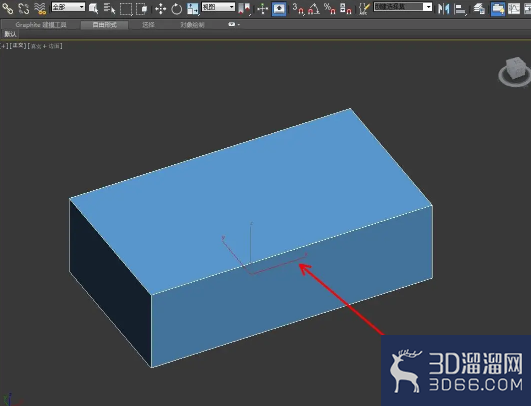The height and width of the screenshot is (406, 531).
Task: Open the selection filter dropdown showing 全部
Action: 68,7
